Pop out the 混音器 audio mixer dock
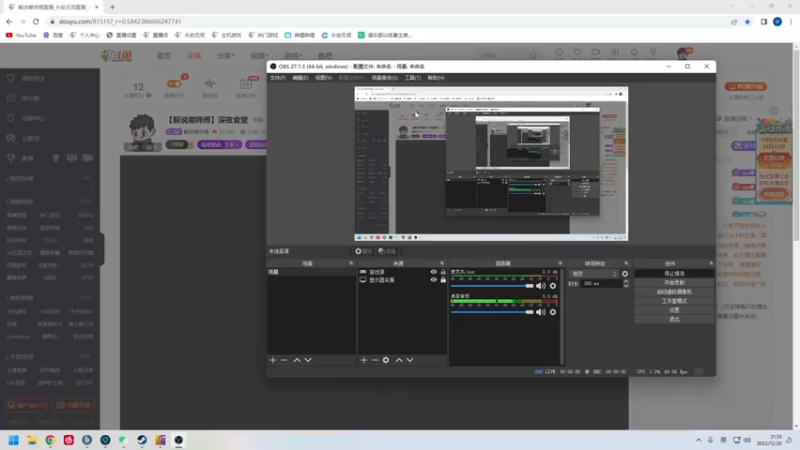The image size is (800, 450). [560, 263]
